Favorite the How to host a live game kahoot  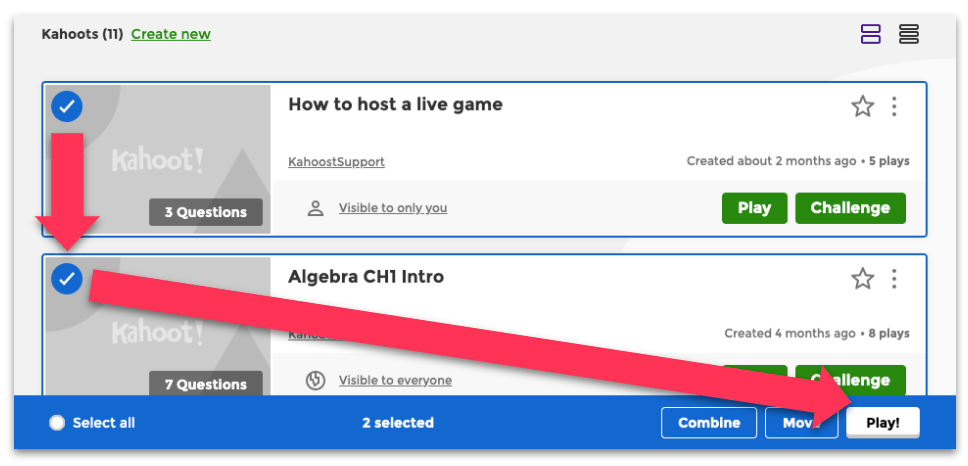click(x=862, y=106)
